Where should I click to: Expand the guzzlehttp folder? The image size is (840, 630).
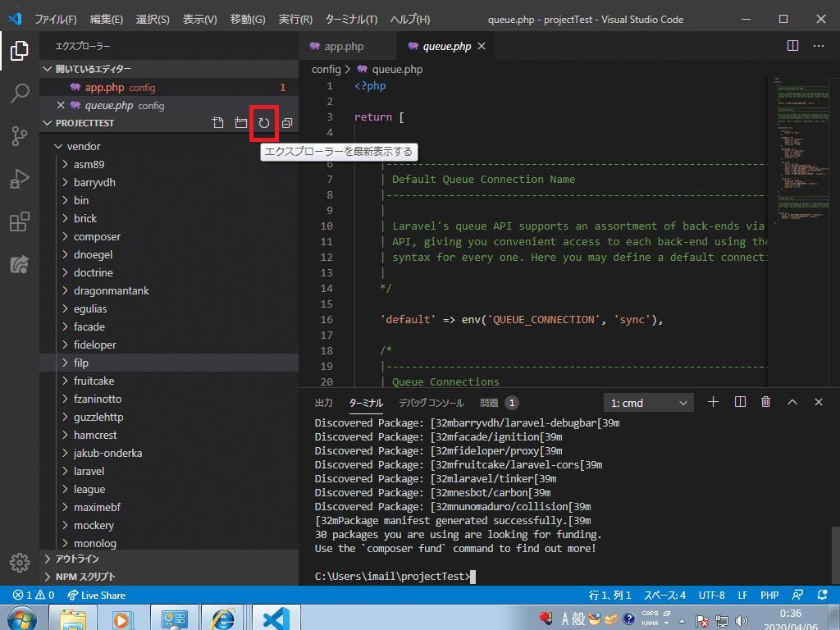pos(169,417)
